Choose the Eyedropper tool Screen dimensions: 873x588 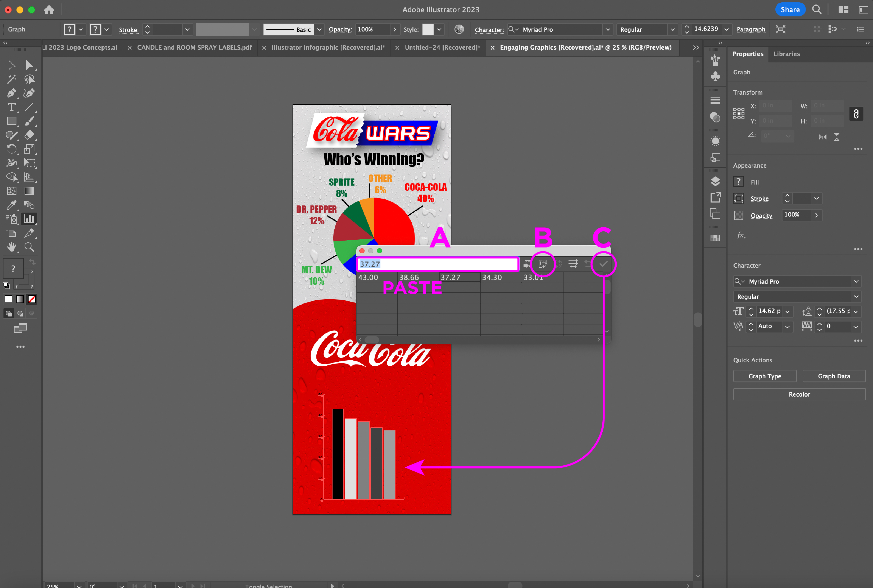pyautogui.click(x=11, y=205)
